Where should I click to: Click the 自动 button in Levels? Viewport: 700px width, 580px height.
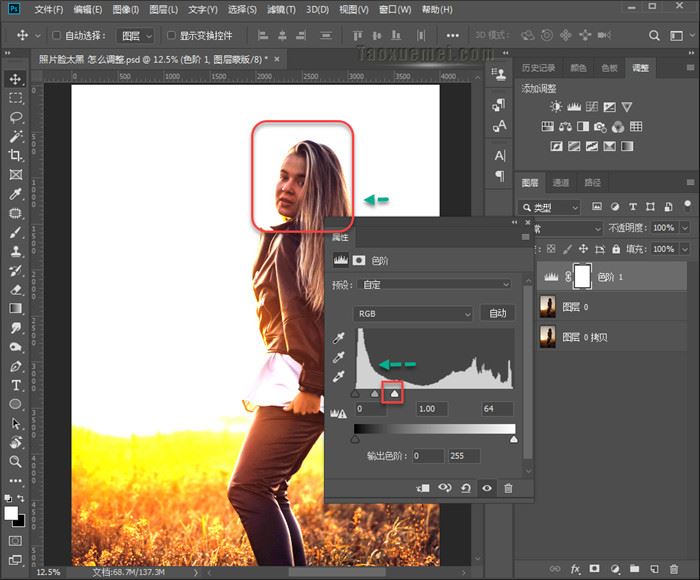pos(497,313)
